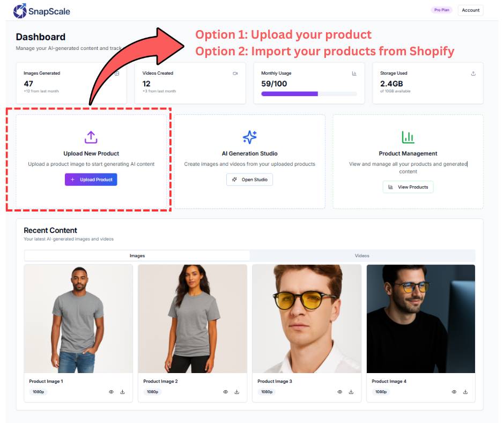Download Product Image 4
The width and height of the screenshot is (504, 423).
pos(465,392)
